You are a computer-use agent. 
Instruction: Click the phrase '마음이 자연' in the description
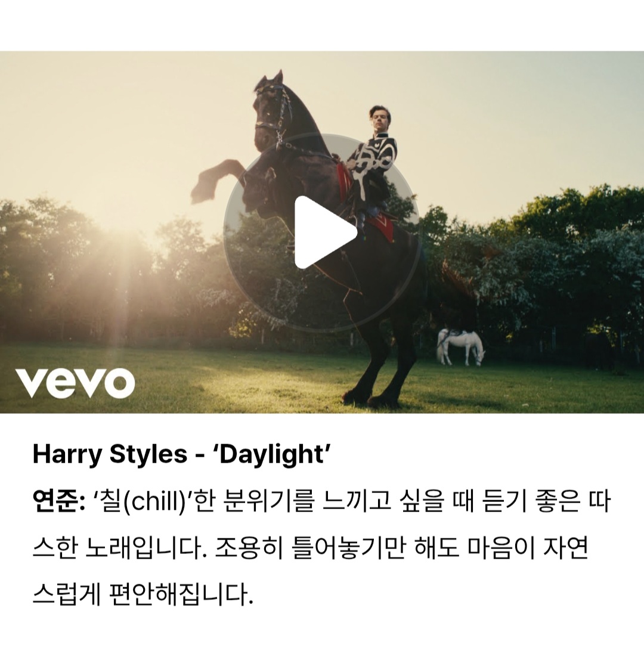tap(528, 548)
